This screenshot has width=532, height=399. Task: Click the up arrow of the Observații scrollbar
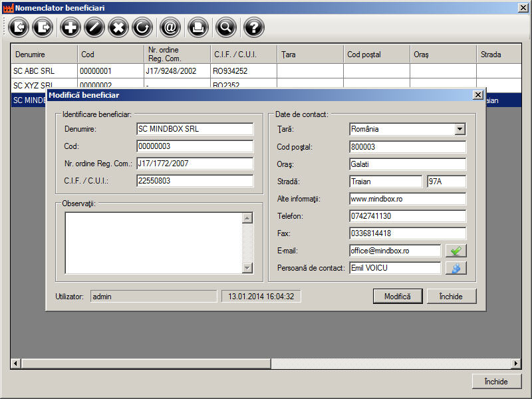[247, 218]
